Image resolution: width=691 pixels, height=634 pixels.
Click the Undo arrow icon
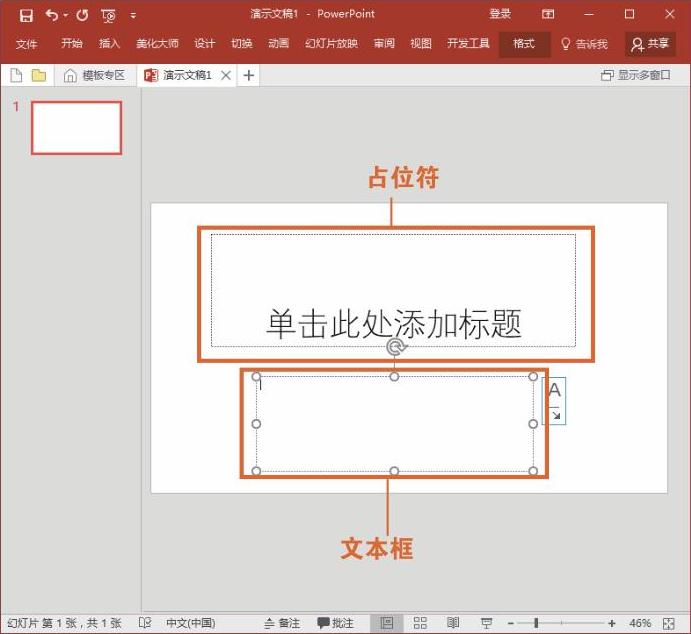click(x=52, y=15)
